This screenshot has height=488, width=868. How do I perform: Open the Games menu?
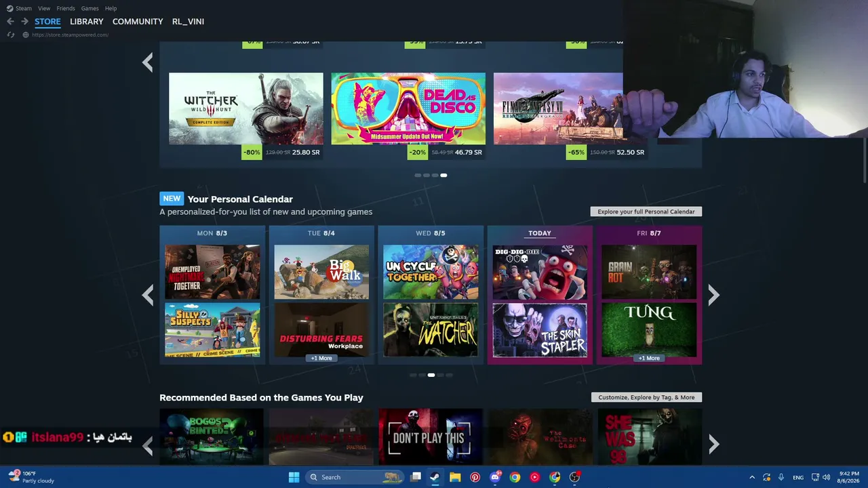(90, 8)
